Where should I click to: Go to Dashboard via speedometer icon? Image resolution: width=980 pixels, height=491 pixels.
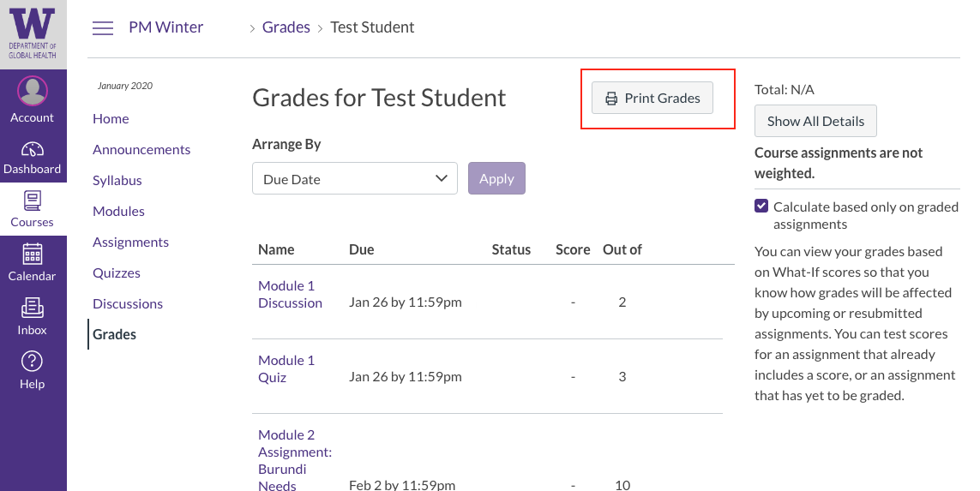33,148
